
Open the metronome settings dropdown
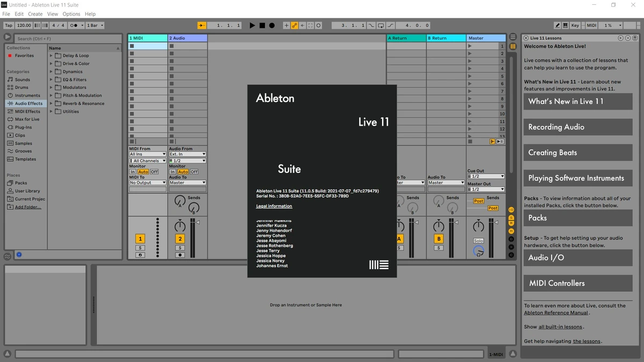82,25
